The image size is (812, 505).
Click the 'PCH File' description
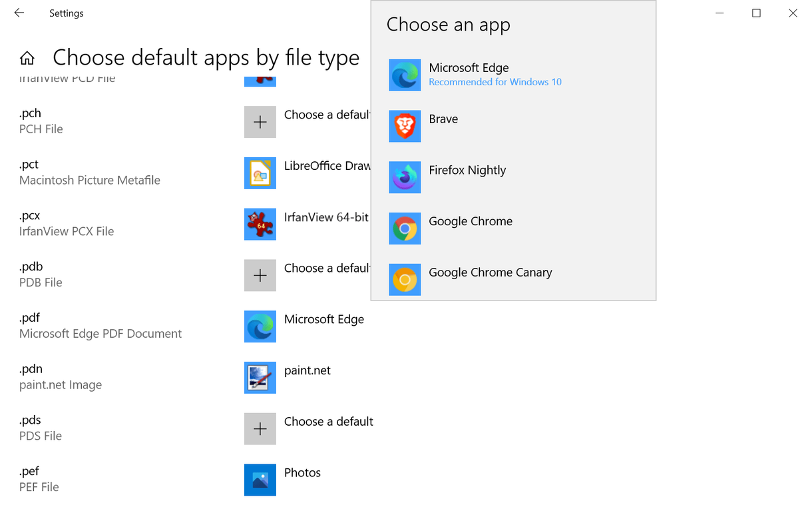[41, 129]
